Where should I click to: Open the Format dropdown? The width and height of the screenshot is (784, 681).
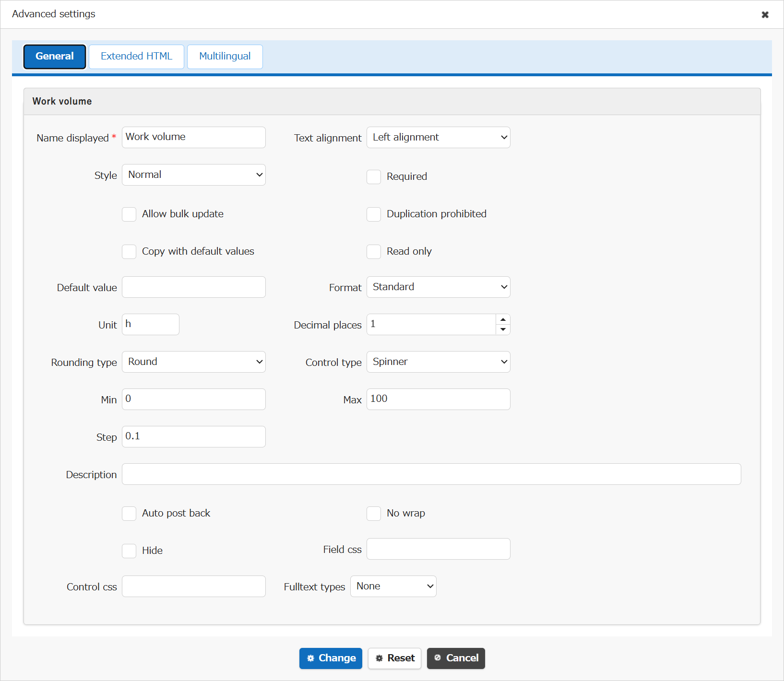(x=439, y=287)
